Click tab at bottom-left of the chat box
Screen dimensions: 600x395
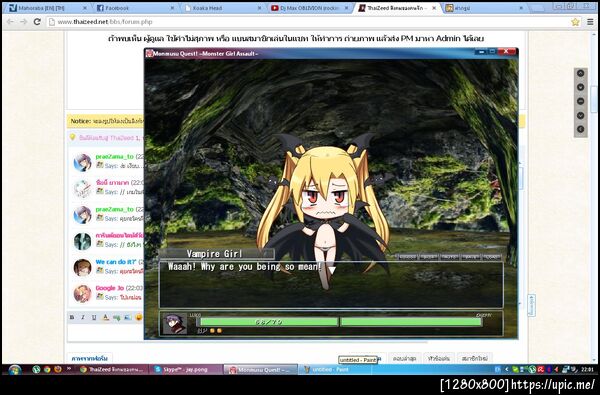(x=90, y=358)
